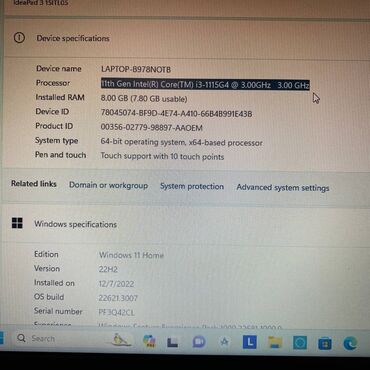
Task: Click the version value 22H2
Action: click(x=108, y=269)
